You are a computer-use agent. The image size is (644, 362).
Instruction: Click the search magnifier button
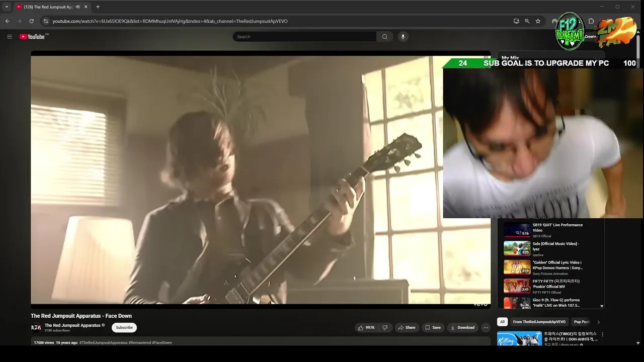pos(385,36)
